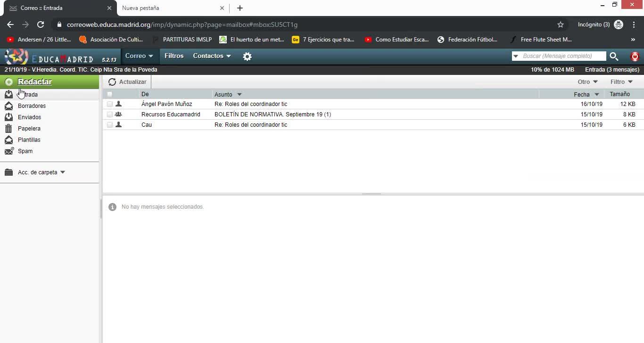This screenshot has height=343, width=644.
Task: Click the magnifying glass search icon
Action: [x=614, y=57]
